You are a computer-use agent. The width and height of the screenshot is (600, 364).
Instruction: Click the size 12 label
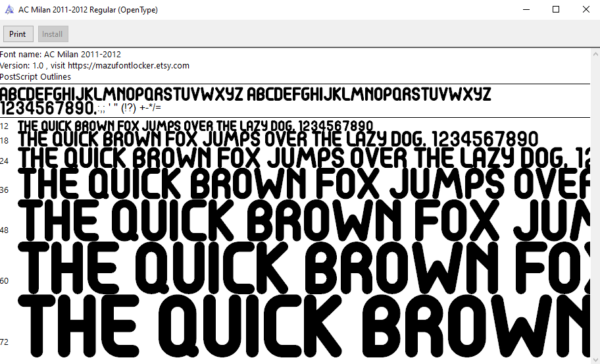coord(4,126)
